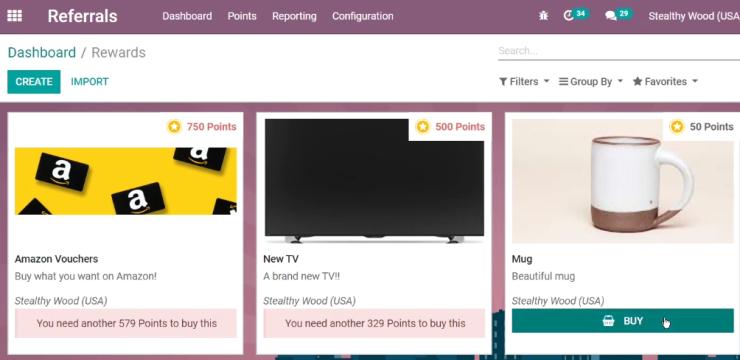Click 'Beautiful mug' description
This screenshot has height=360, width=740.
(x=543, y=276)
